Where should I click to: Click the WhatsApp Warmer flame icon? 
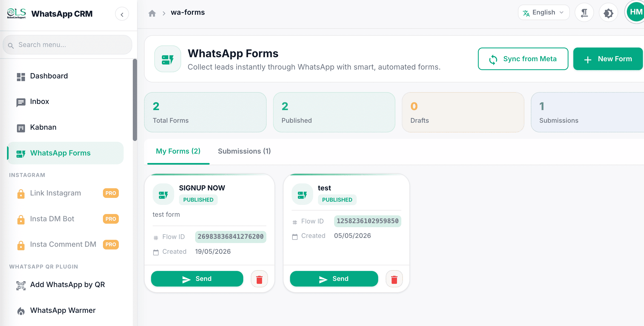pyautogui.click(x=21, y=311)
